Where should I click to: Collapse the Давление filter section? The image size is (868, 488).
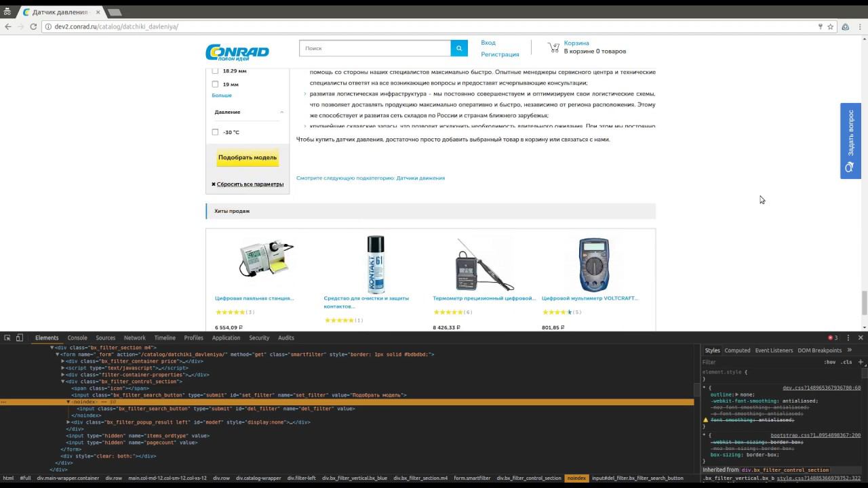tap(281, 112)
